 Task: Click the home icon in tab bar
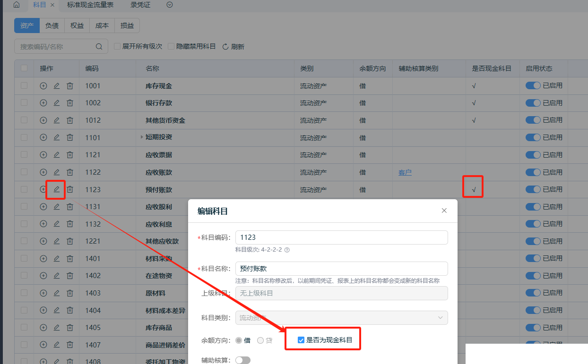click(x=17, y=5)
